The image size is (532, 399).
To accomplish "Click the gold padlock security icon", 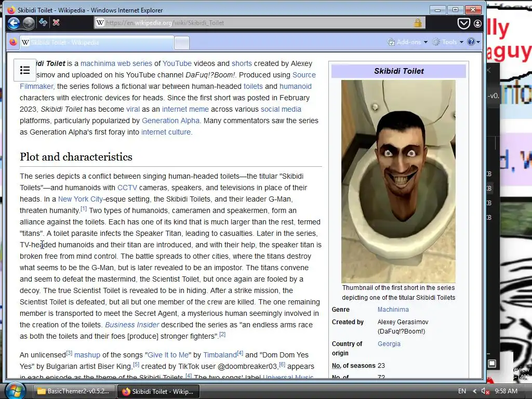I will tap(418, 23).
